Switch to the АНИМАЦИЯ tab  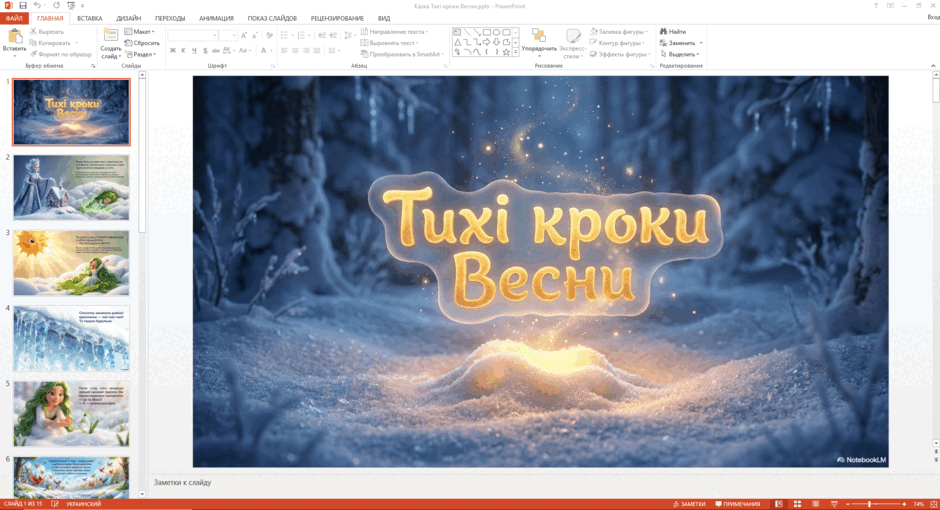pyautogui.click(x=216, y=18)
